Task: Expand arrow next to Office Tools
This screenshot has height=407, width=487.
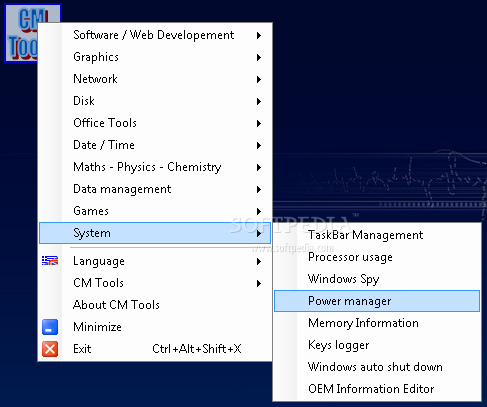Action: tap(259, 123)
